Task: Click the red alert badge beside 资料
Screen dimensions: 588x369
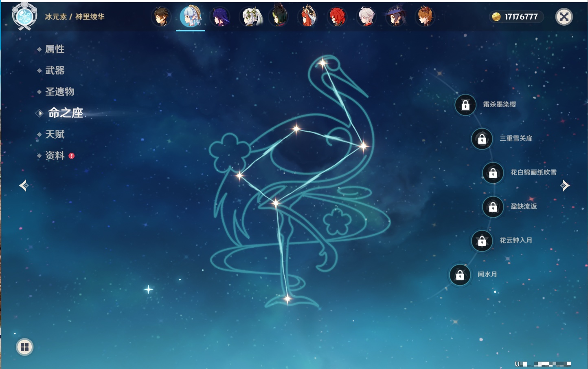Action: (72, 156)
